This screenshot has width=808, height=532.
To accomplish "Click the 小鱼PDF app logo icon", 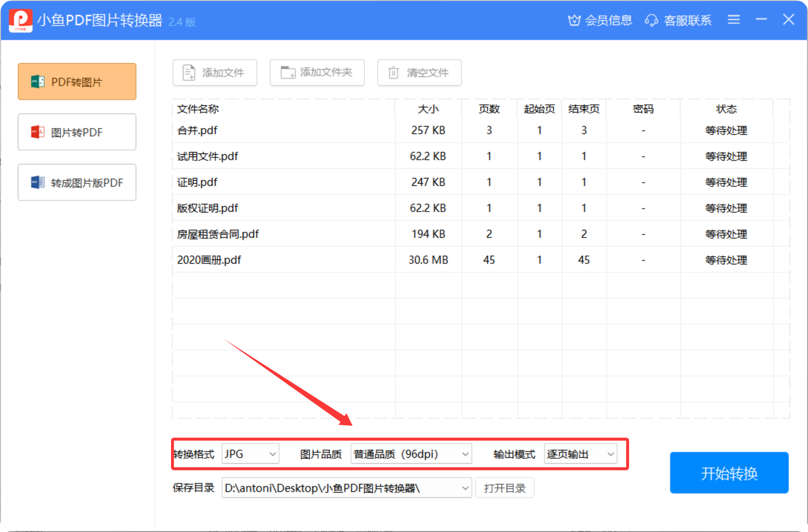I will [x=20, y=20].
